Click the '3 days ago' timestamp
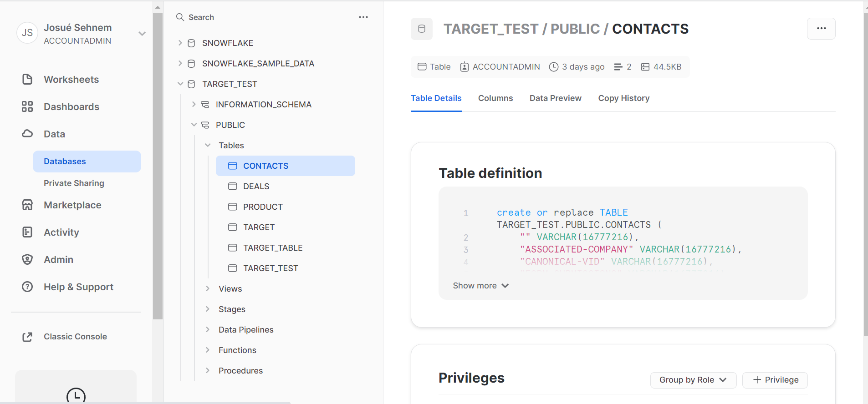 583,67
